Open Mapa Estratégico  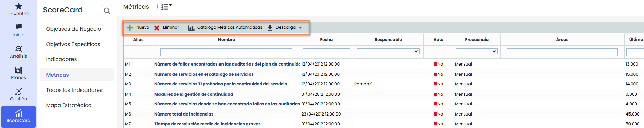pos(69,105)
